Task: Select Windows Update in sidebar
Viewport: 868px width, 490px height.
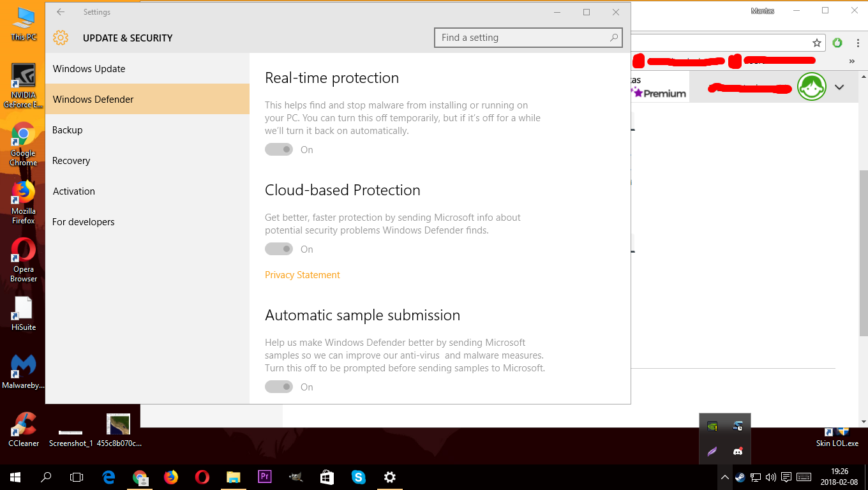Action: click(147, 69)
